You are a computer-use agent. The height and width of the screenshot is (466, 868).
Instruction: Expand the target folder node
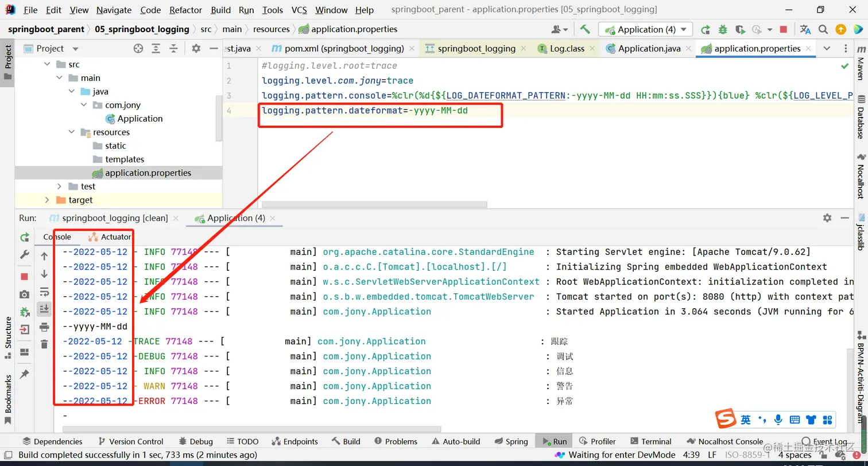[x=48, y=200]
